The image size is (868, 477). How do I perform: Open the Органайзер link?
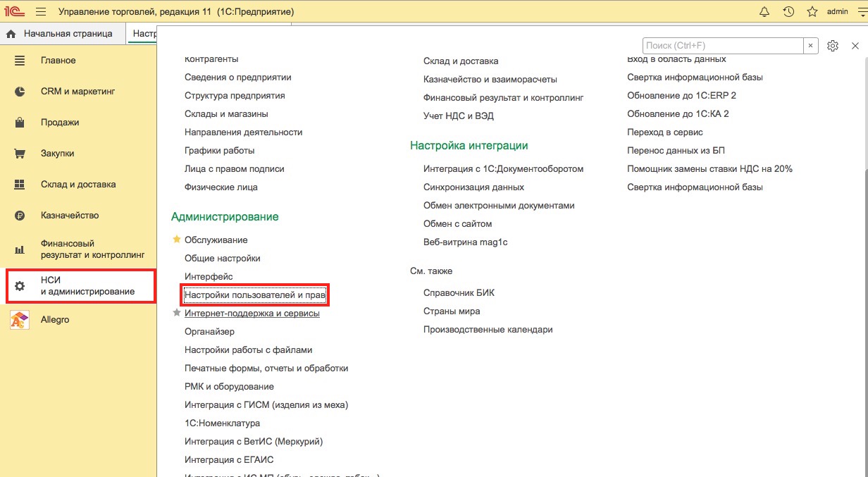coord(210,332)
